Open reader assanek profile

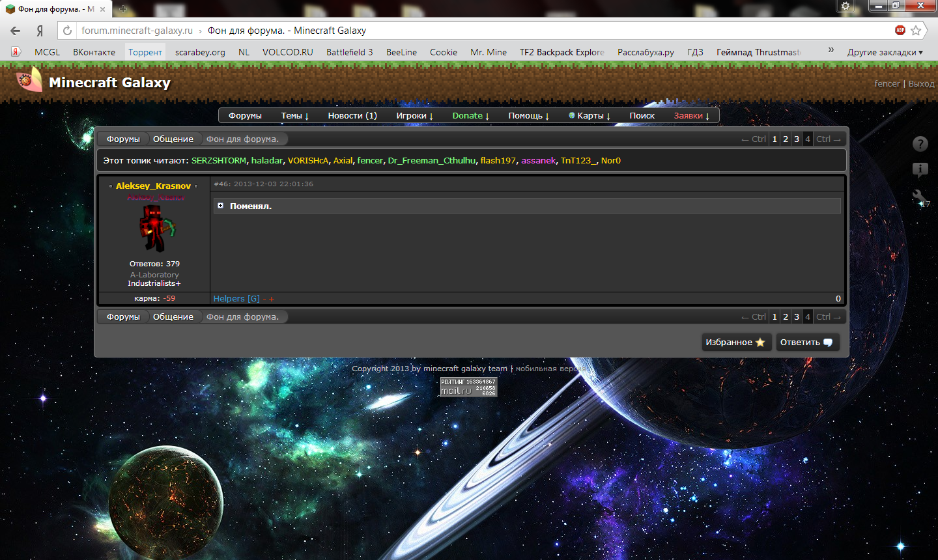tap(539, 160)
